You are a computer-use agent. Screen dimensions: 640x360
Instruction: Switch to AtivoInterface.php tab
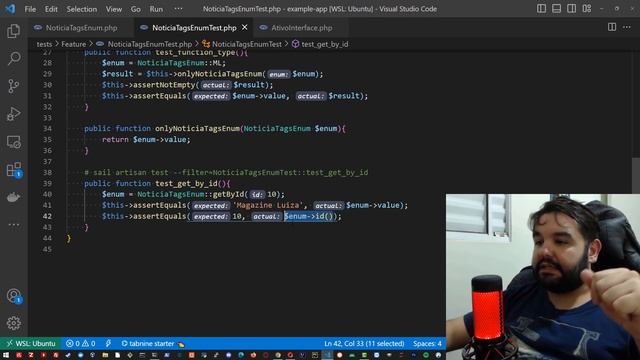(301, 28)
